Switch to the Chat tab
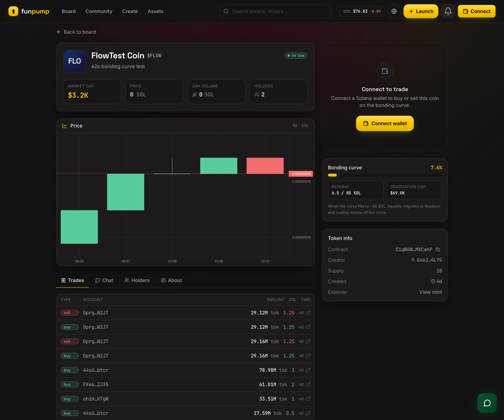504x420 pixels. tap(104, 280)
